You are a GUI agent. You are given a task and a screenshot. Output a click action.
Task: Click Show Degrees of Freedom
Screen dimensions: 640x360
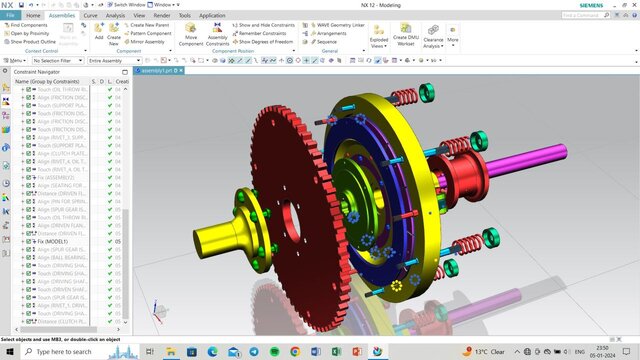pos(263,42)
